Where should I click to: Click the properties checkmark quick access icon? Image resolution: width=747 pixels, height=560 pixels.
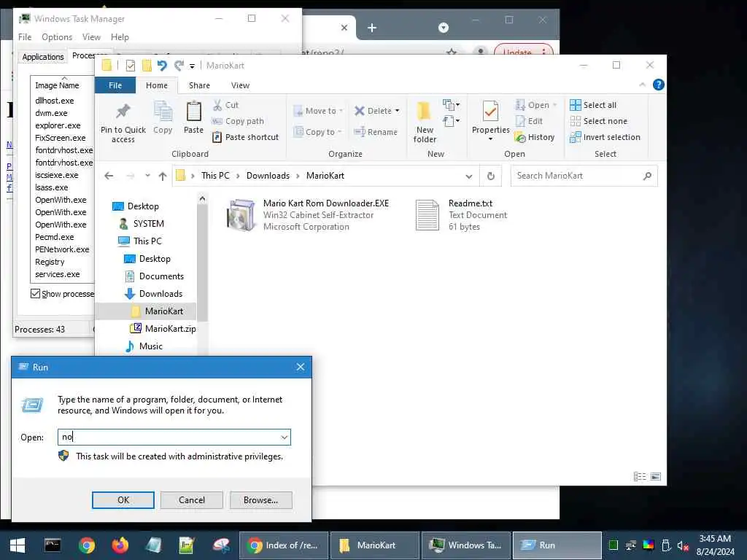(x=130, y=65)
